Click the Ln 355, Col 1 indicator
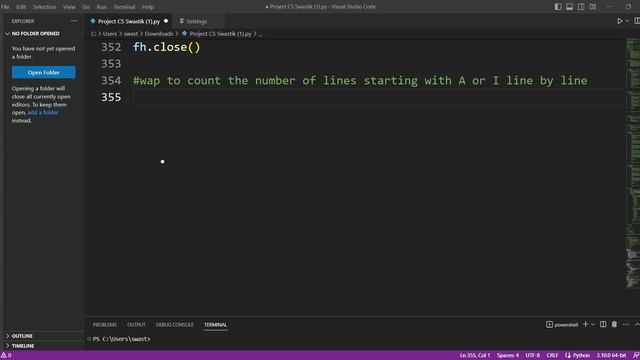The image size is (640, 360). coord(475,356)
